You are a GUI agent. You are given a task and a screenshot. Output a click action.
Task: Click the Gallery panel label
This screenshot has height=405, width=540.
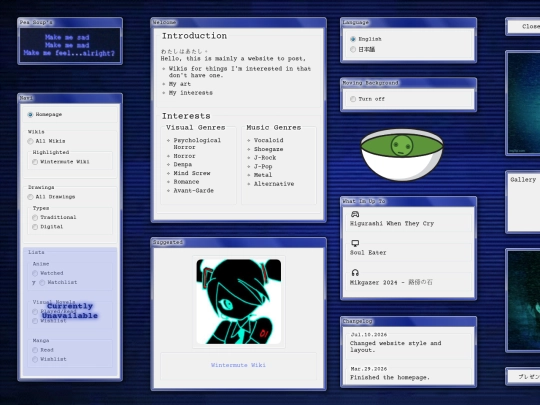523,180
